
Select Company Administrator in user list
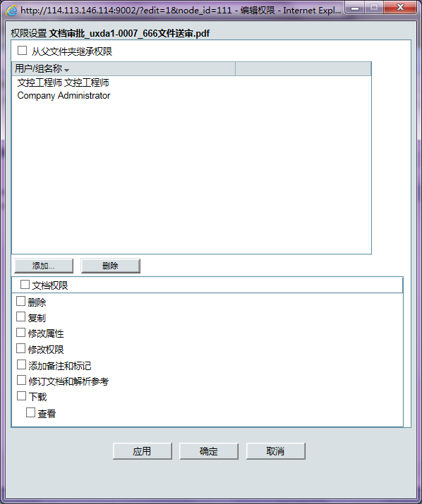(64, 95)
